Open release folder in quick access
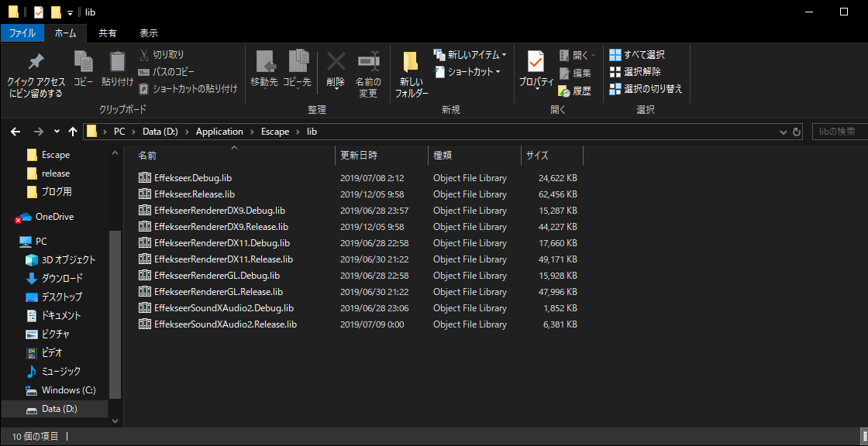This screenshot has width=868, height=446. [48, 173]
